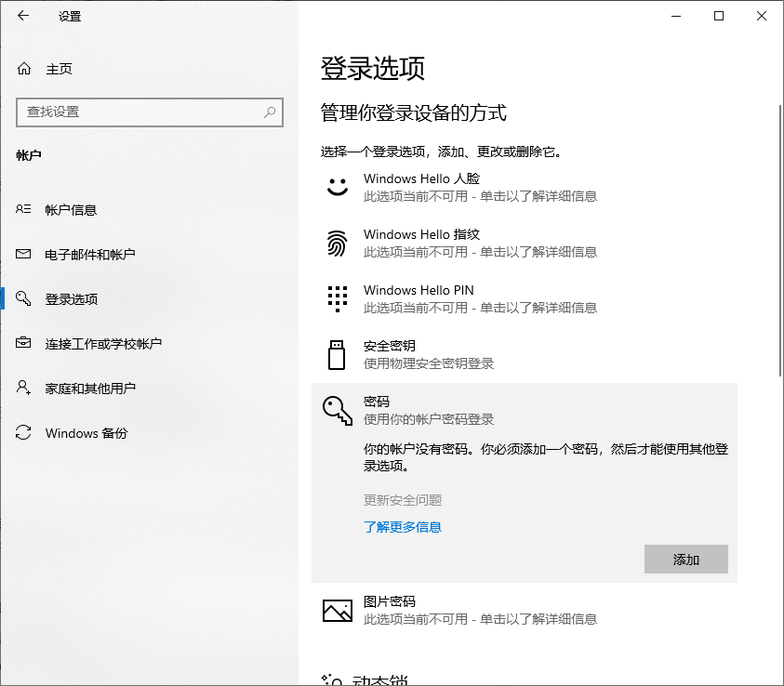Viewport: 784px width, 686px height.
Task: Click the 图片密码 picture icon
Action: tap(336, 609)
